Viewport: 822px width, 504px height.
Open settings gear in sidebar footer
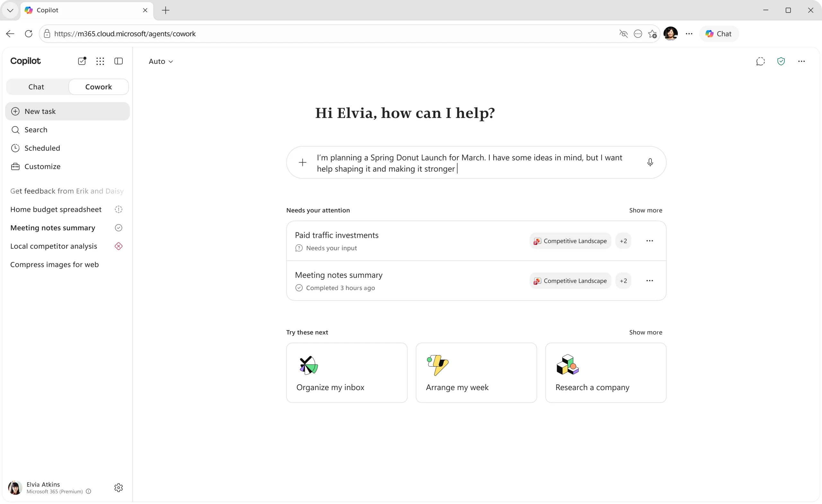[118, 488]
